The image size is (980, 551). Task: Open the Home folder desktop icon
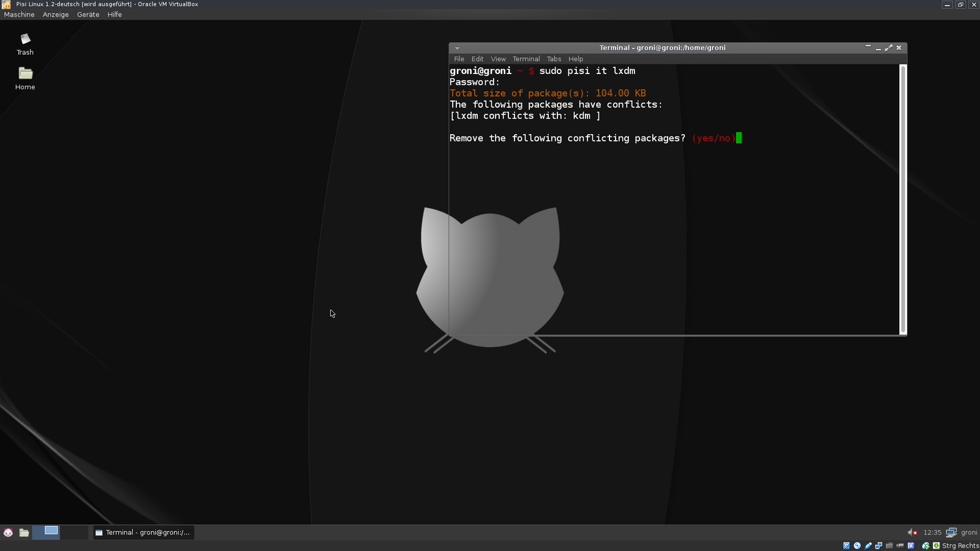(25, 78)
